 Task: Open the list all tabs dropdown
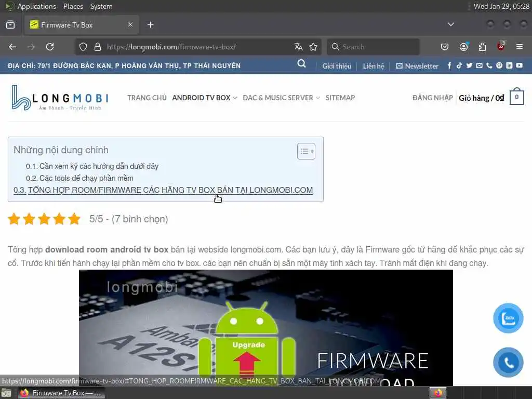point(450,24)
